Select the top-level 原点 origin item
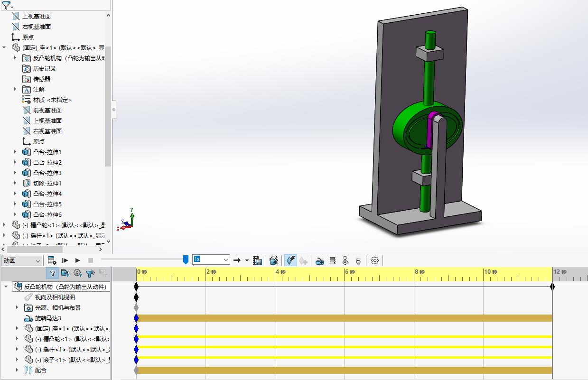588x380 pixels. (x=28, y=37)
